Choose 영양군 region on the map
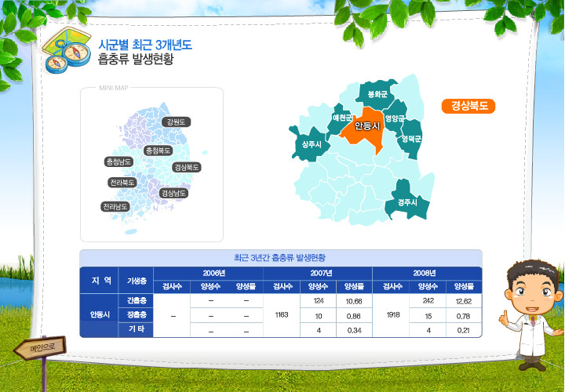The width and height of the screenshot is (565, 392). pyautogui.click(x=398, y=118)
